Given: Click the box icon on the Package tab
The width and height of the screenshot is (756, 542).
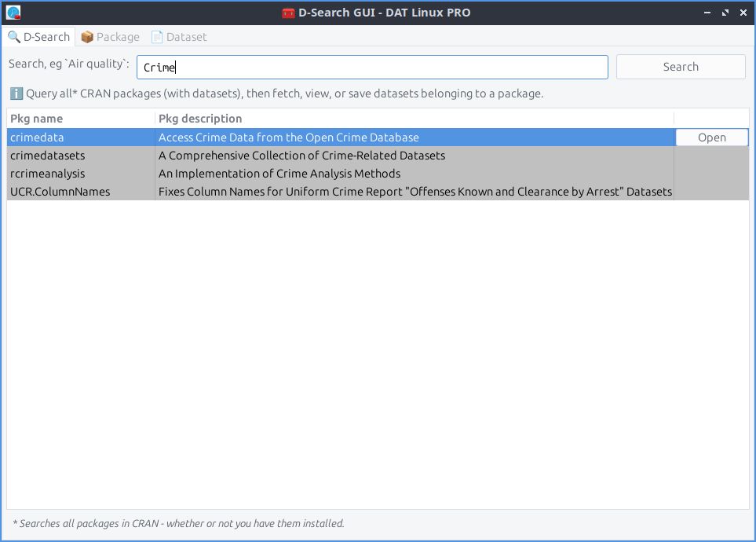Looking at the screenshot, I should tap(87, 37).
